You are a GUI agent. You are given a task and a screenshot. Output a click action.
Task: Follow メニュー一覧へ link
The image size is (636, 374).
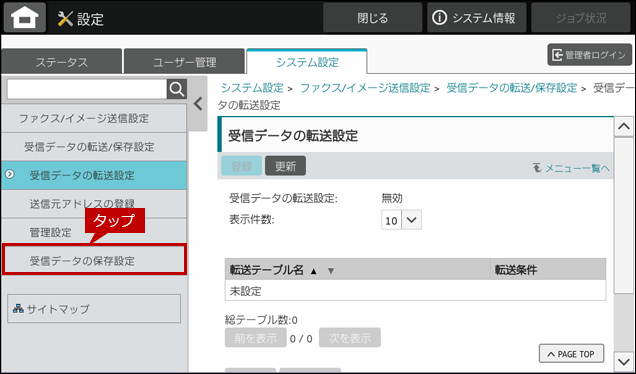[x=572, y=168]
